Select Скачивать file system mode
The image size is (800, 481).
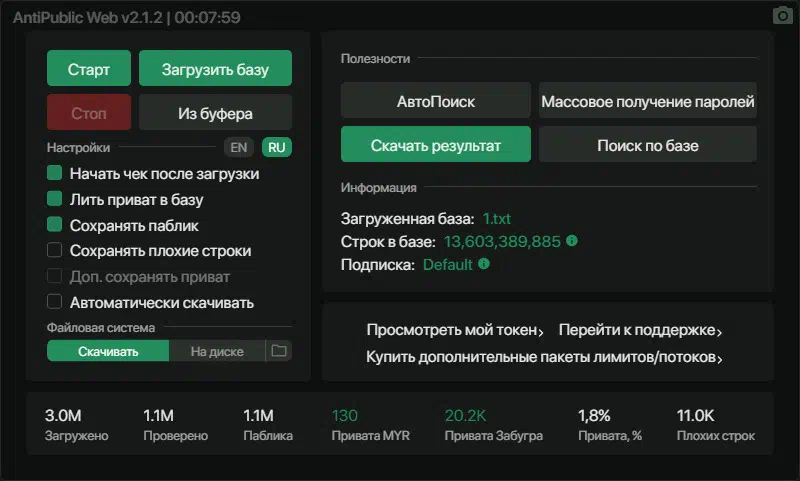[x=108, y=351]
